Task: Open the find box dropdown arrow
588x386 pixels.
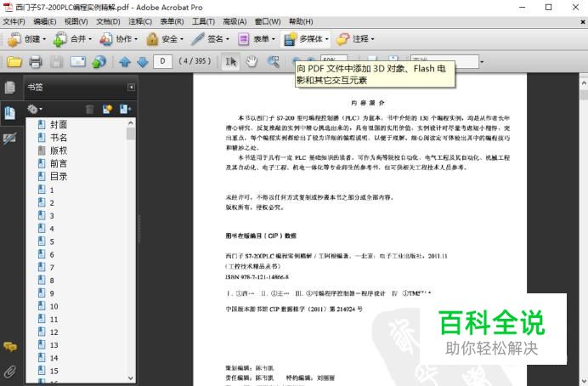Action: coord(482,61)
